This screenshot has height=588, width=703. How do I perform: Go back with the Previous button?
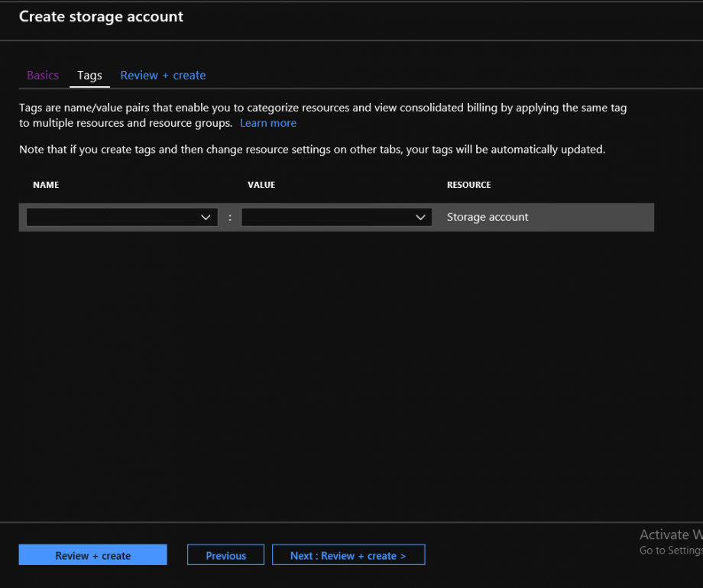[x=225, y=555]
